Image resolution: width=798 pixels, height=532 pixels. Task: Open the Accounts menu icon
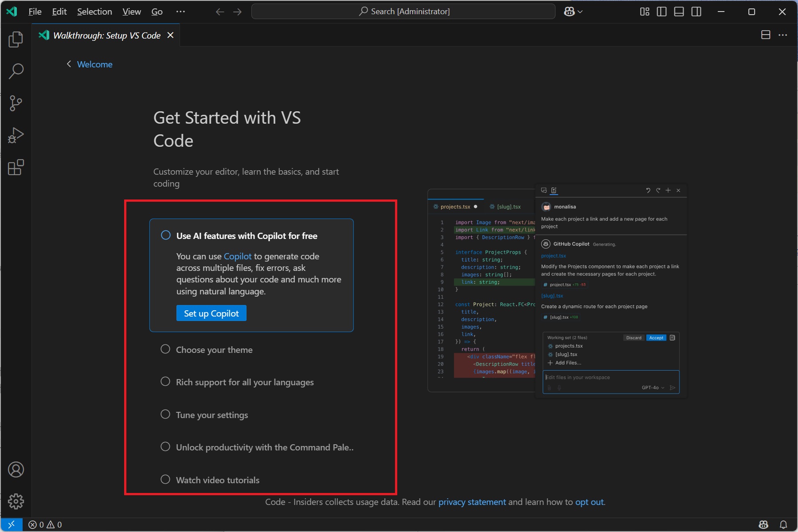[x=16, y=469]
